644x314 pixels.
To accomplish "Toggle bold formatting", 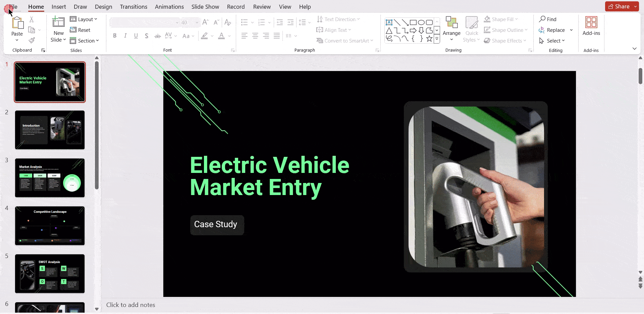I will 115,36.
